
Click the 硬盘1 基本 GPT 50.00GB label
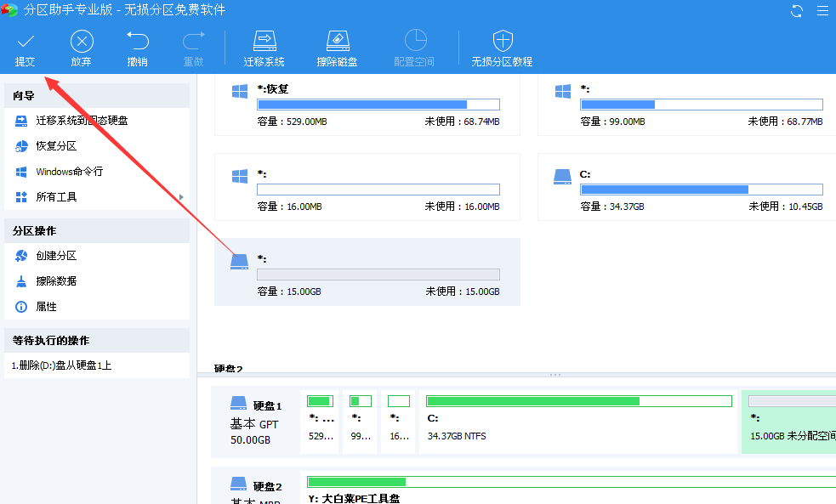(256, 423)
